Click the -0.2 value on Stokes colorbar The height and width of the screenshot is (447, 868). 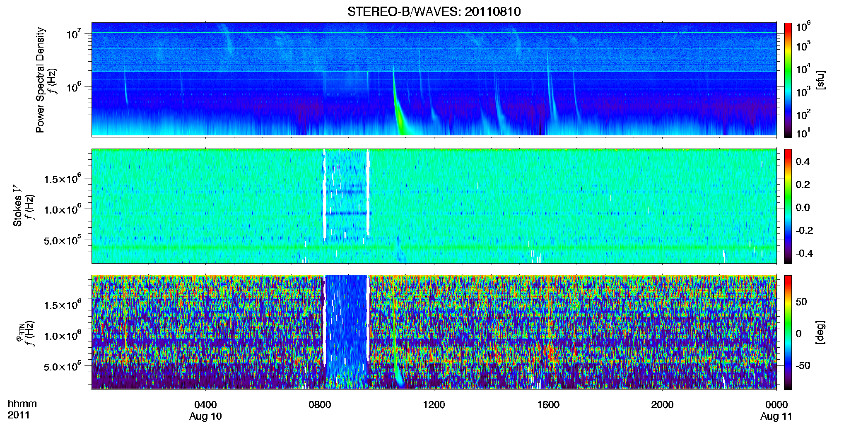(x=804, y=231)
